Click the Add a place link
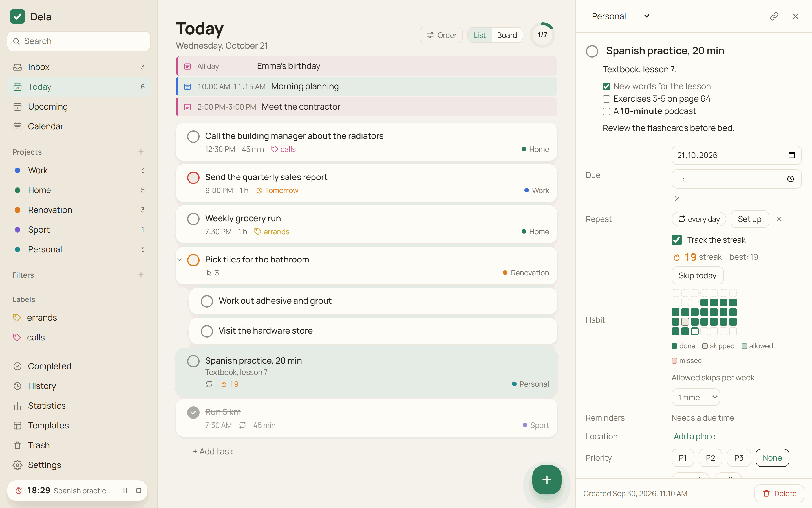This screenshot has height=508, width=812. tap(694, 436)
